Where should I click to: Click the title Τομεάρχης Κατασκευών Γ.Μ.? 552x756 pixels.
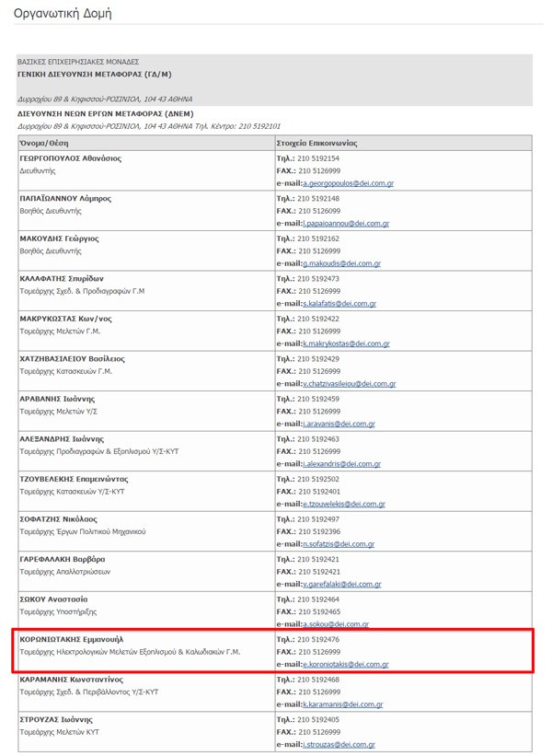point(66,371)
